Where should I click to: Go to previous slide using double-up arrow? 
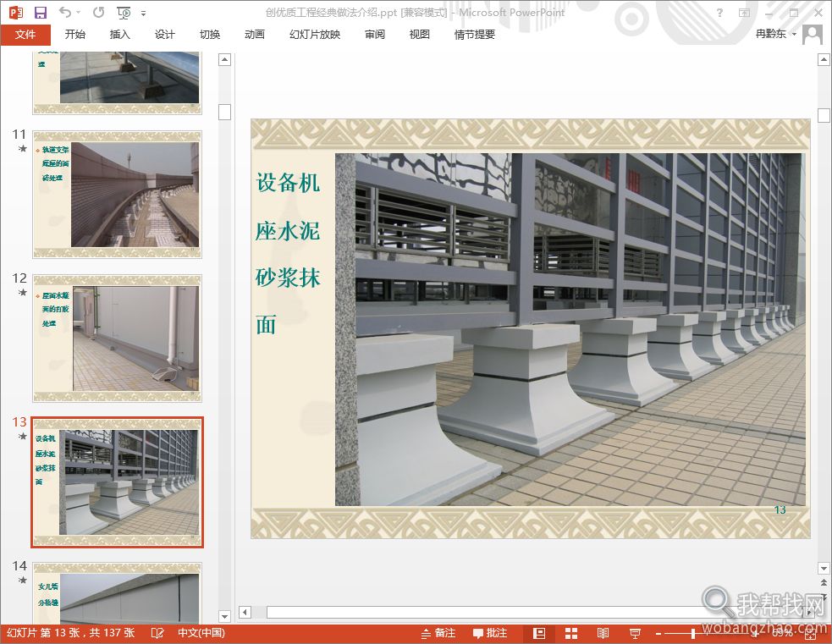coord(824,582)
